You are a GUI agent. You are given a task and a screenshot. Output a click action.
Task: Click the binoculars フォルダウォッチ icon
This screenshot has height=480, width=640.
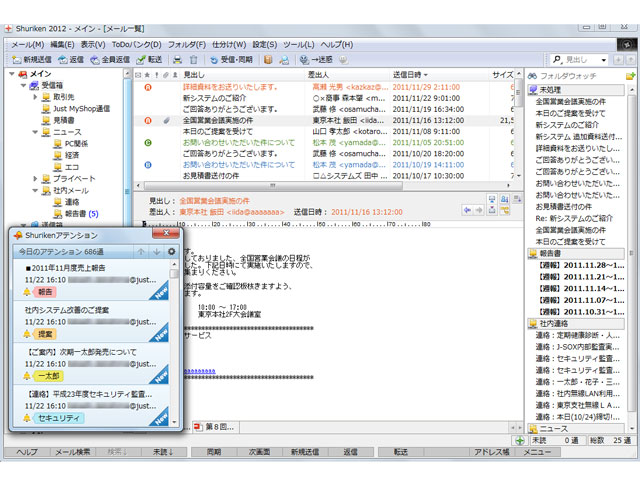tap(532, 76)
